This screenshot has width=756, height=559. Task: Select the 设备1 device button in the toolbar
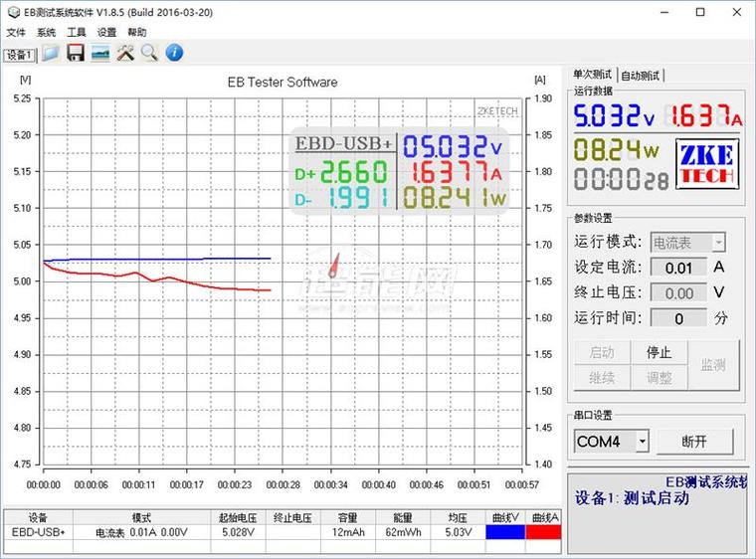pyautogui.click(x=20, y=55)
